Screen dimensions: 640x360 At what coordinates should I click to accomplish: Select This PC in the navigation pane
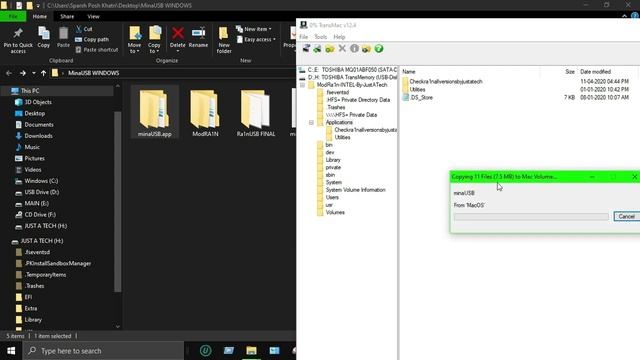click(30, 91)
